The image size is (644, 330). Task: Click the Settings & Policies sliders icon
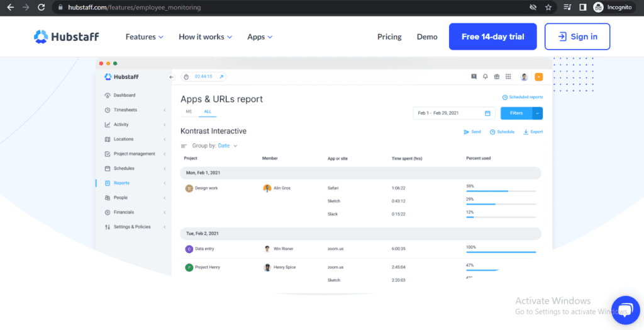(108, 227)
